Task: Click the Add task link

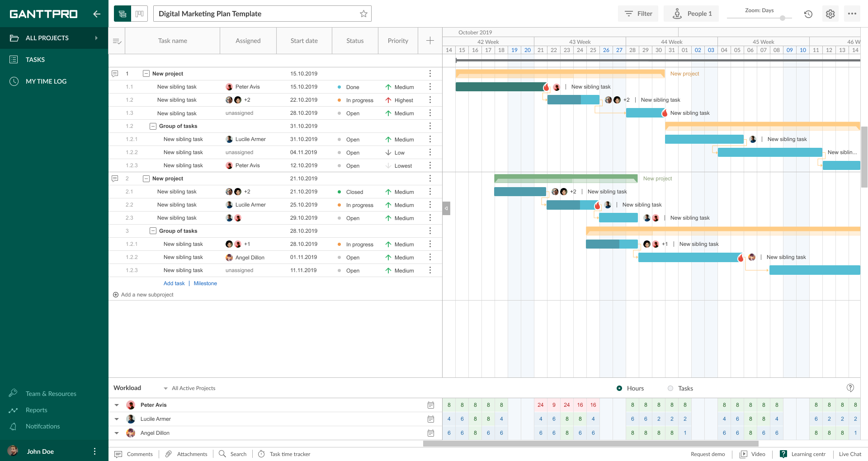Action: (174, 283)
